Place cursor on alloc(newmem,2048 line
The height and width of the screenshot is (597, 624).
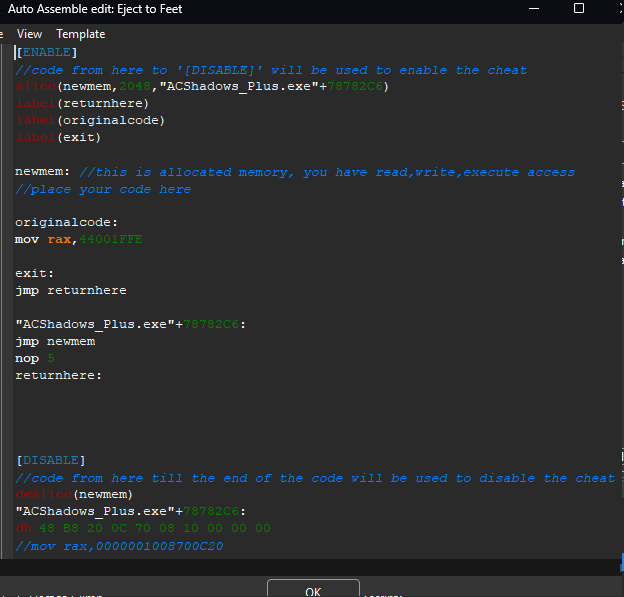point(200,86)
